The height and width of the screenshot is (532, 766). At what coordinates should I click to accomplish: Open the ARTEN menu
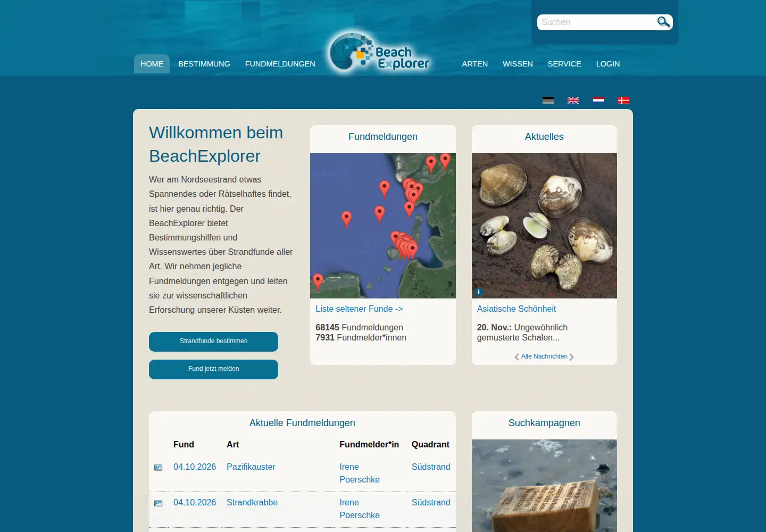[474, 64]
